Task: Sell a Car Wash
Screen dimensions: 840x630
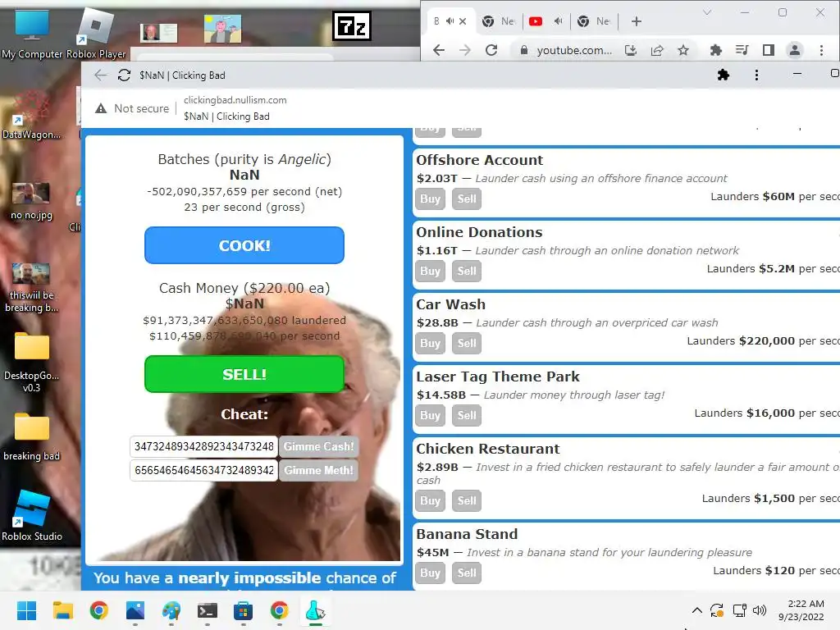Action: click(467, 344)
